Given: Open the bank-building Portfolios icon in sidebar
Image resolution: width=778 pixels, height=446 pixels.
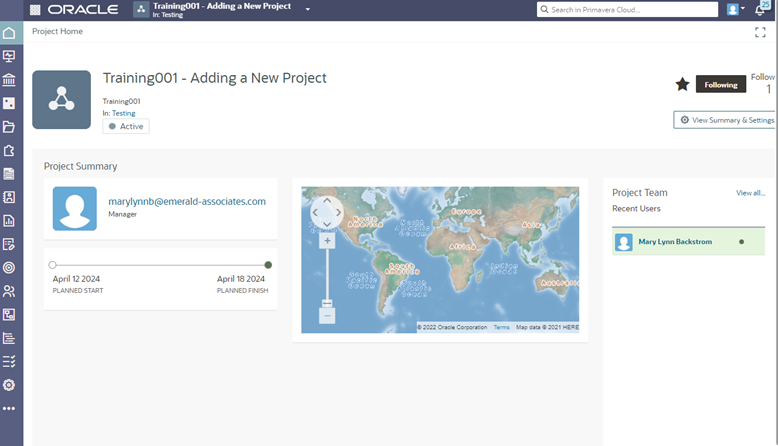Looking at the screenshot, I should tap(9, 80).
